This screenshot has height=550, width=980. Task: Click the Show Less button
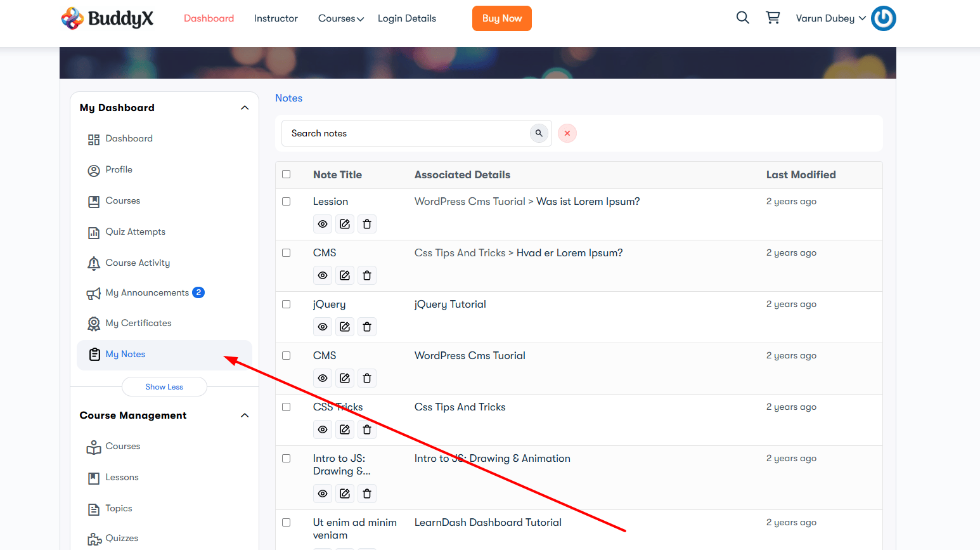164,387
